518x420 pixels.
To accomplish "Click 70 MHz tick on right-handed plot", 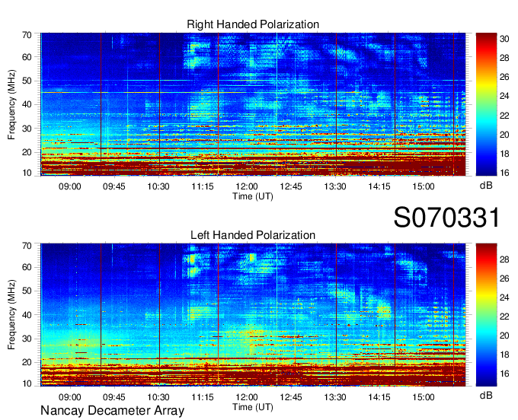I will tap(27, 35).
